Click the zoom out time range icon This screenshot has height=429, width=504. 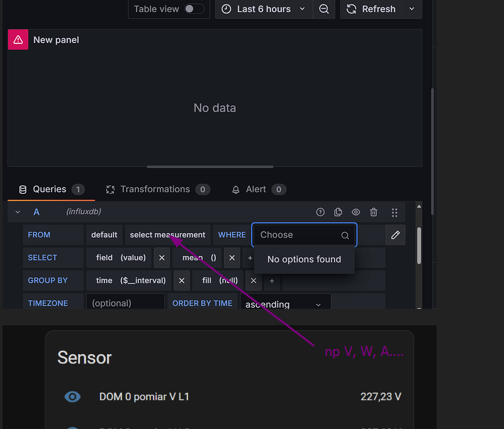[323, 9]
